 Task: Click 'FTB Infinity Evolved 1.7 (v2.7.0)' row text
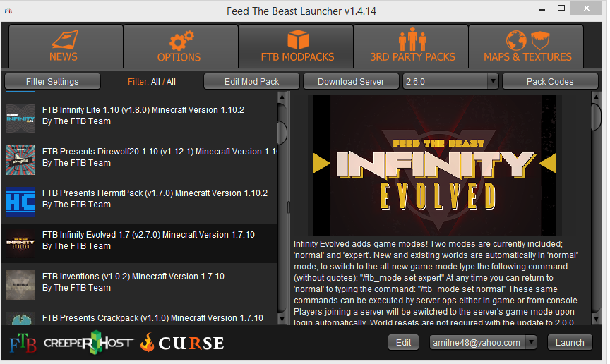click(x=148, y=235)
